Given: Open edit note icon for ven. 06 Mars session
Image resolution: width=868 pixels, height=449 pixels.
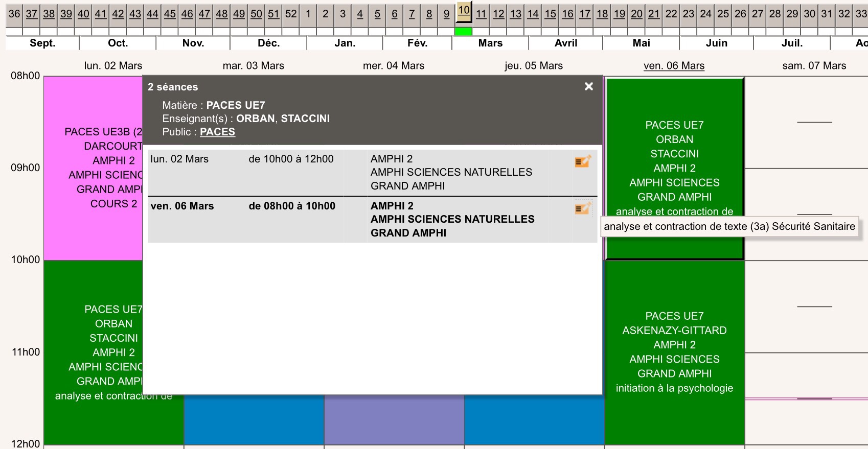Looking at the screenshot, I should [x=582, y=208].
